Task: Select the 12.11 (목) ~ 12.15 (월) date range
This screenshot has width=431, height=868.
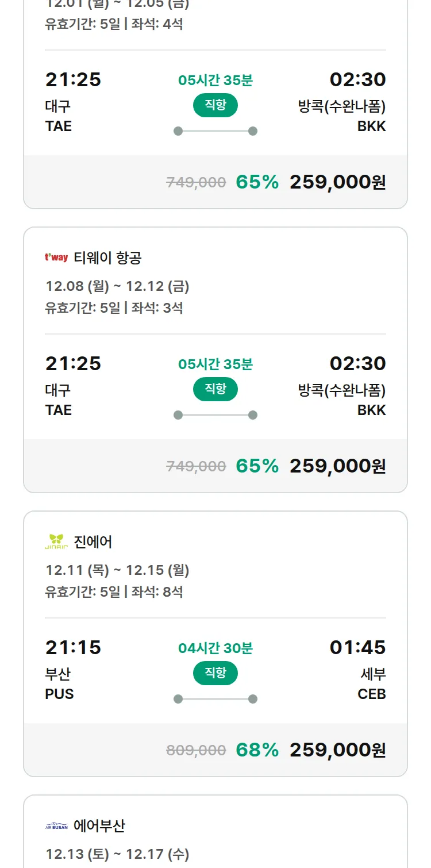Action: click(117, 570)
